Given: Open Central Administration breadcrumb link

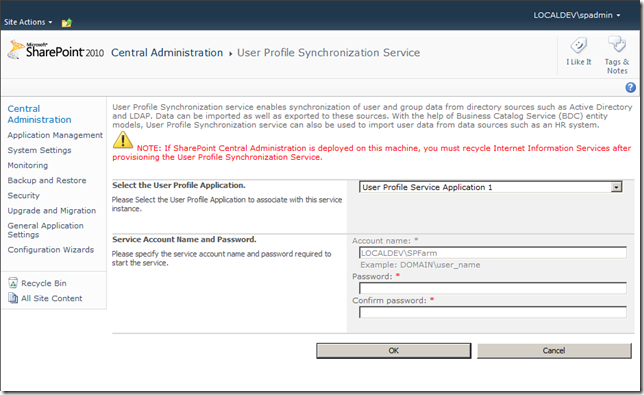Looking at the screenshot, I should coord(167,53).
